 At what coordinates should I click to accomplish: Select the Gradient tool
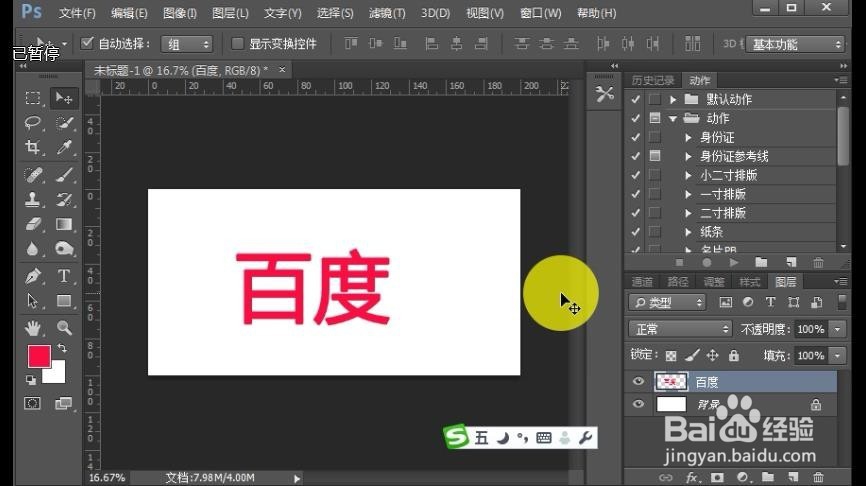pos(64,224)
